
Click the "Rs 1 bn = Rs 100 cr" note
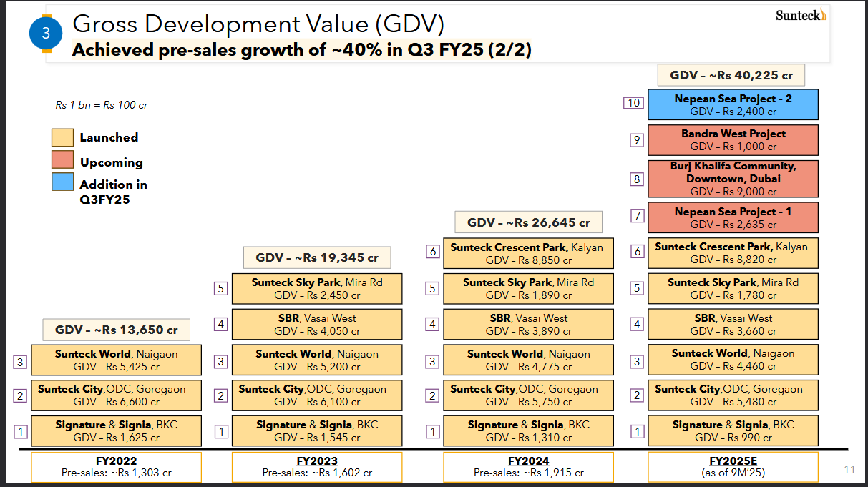(102, 105)
